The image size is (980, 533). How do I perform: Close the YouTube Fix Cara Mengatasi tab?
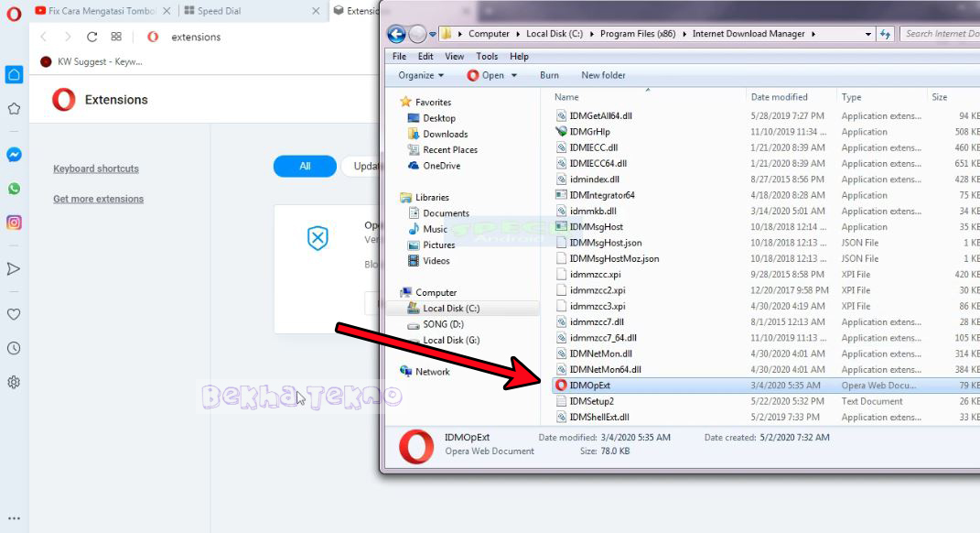pos(167,11)
